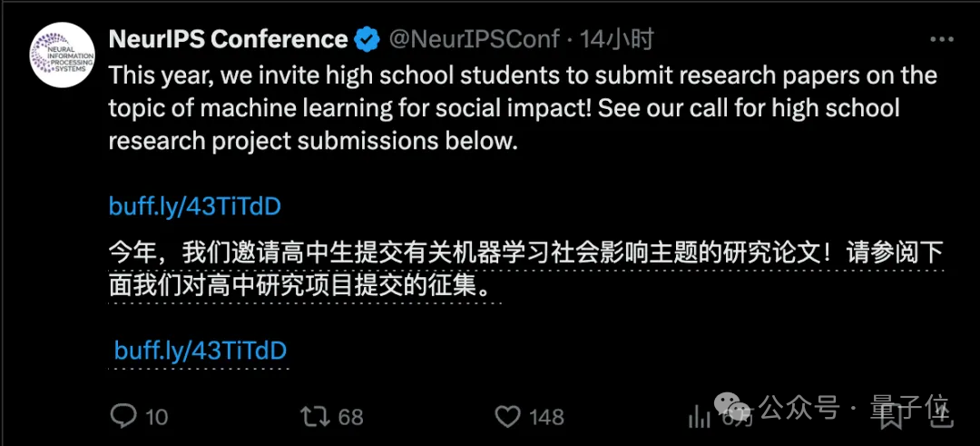This screenshot has height=446, width=980.
Task: Click the share icon at bottom right
Action: (939, 416)
